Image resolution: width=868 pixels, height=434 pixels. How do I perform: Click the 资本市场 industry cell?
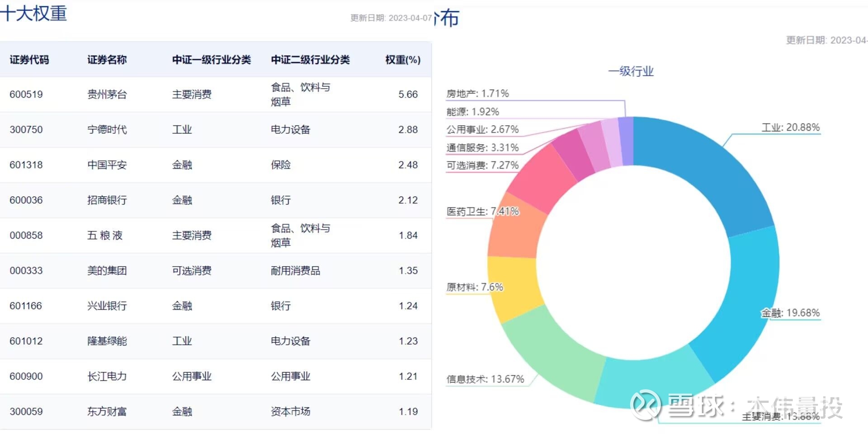click(x=291, y=412)
